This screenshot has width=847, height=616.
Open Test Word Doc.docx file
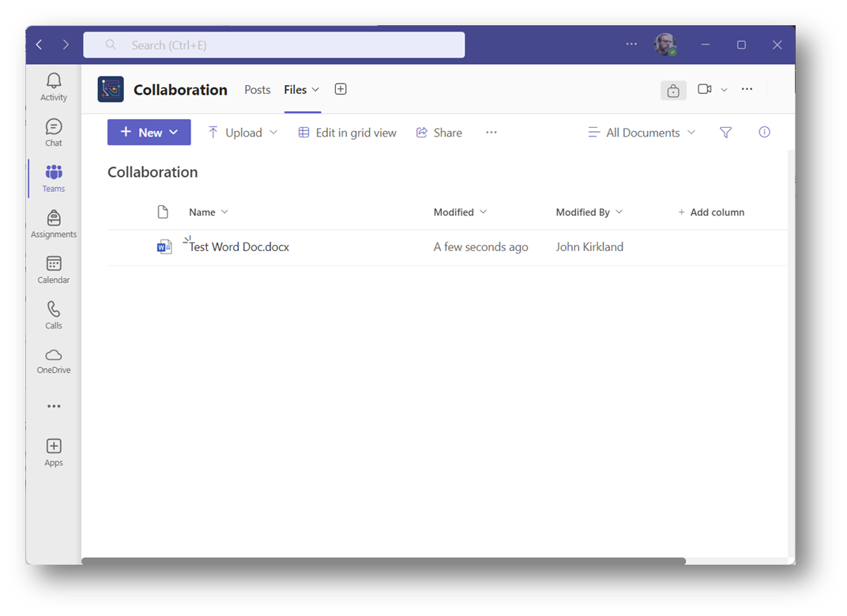[x=239, y=247]
